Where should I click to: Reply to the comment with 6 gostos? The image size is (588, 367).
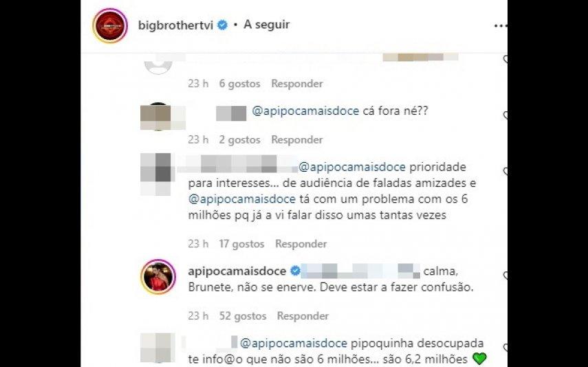coord(297,84)
